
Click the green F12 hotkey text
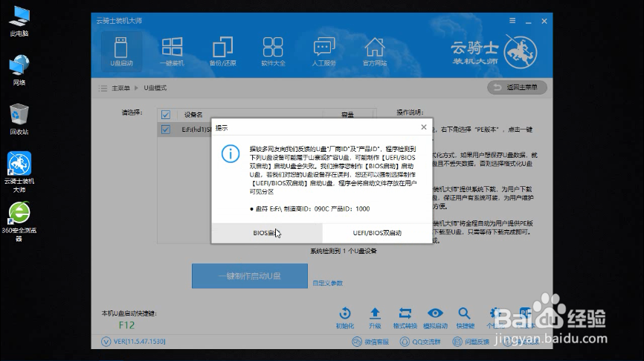click(126, 325)
